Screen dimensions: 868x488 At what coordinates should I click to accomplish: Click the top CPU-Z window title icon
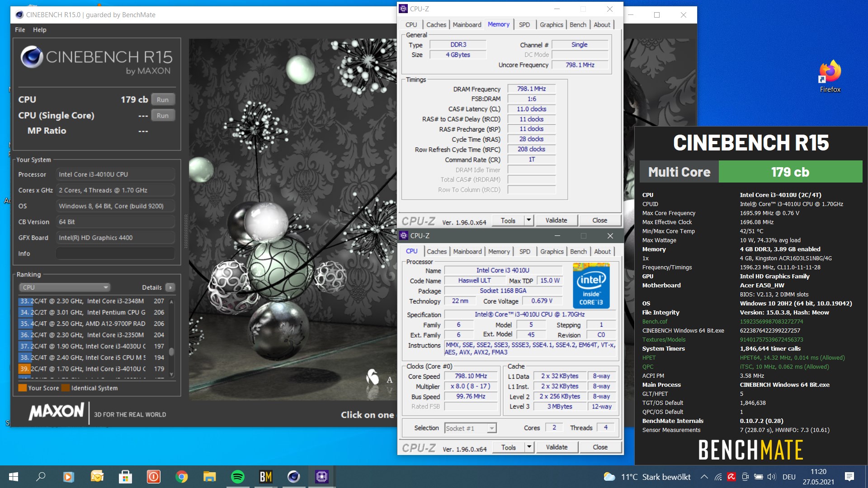point(403,9)
